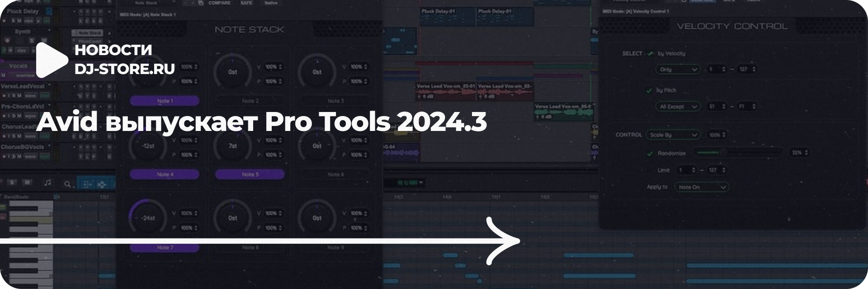Click the Note 3 P 100% stepper
868x289 pixels.
coord(359,82)
